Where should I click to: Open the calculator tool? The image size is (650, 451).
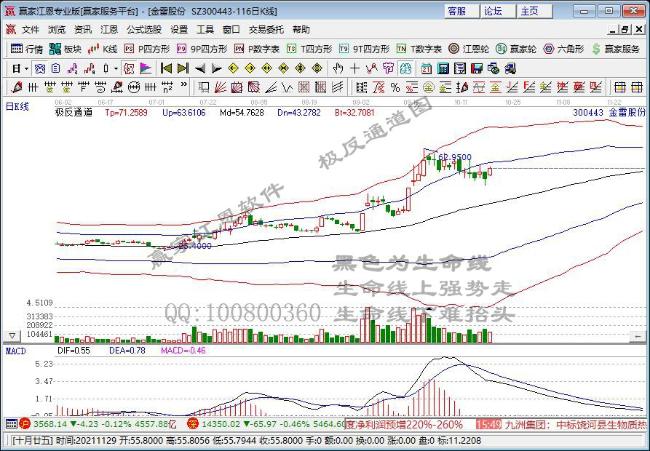tap(443, 68)
